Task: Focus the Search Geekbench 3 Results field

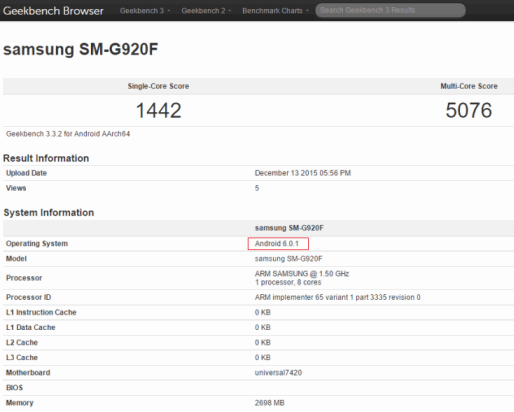Action: click(390, 10)
